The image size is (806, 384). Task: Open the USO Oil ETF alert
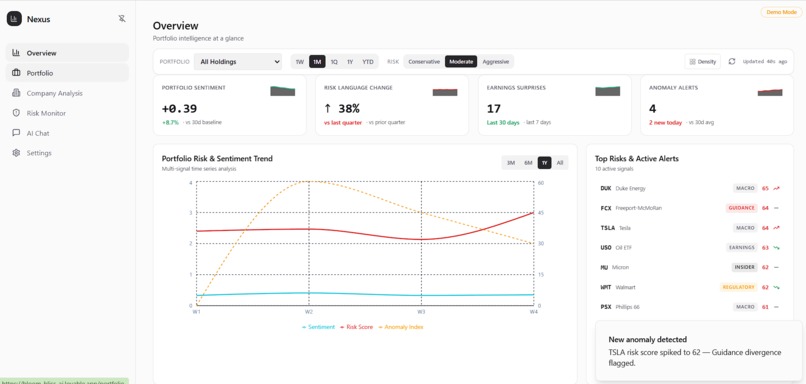(x=690, y=248)
